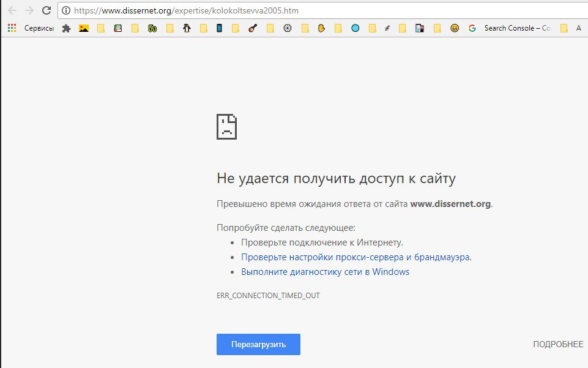Open the landscape picture bookmark
This screenshot has width=588, height=368.
84,28
